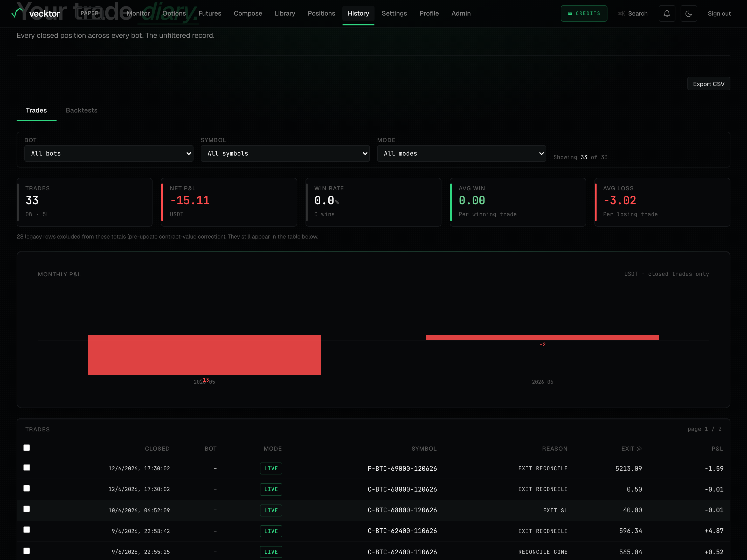Viewport: 747px width, 560px height.
Task: Switch to the Trades tab
Action: coord(37,110)
